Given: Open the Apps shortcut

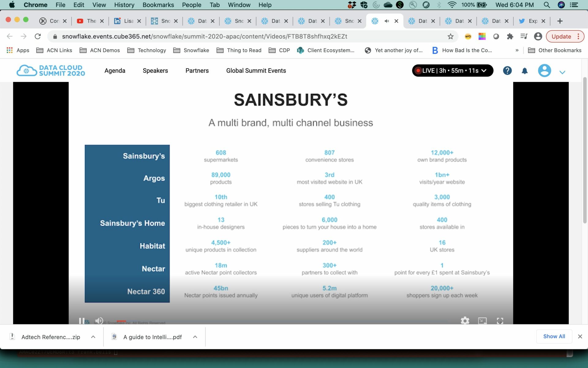Looking at the screenshot, I should 18,50.
